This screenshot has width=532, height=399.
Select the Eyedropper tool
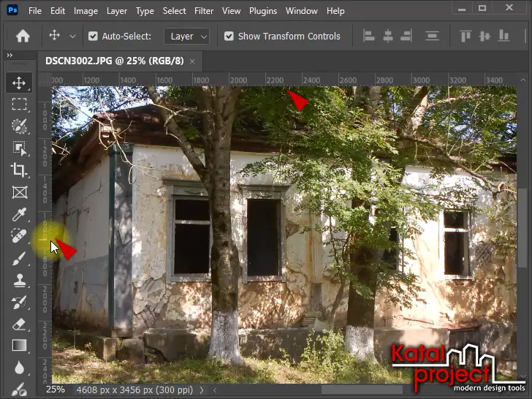(19, 214)
